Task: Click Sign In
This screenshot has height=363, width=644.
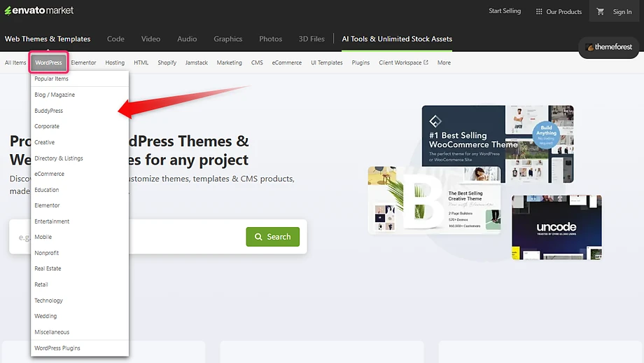Action: pos(622,11)
